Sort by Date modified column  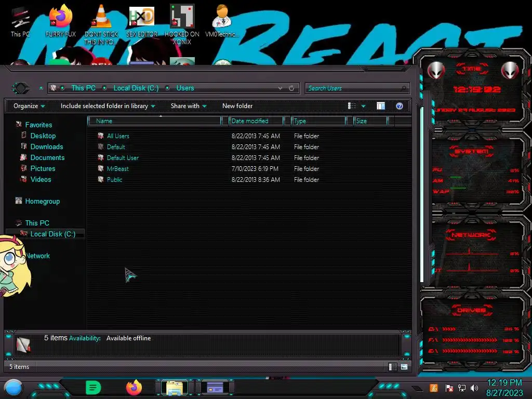point(256,121)
